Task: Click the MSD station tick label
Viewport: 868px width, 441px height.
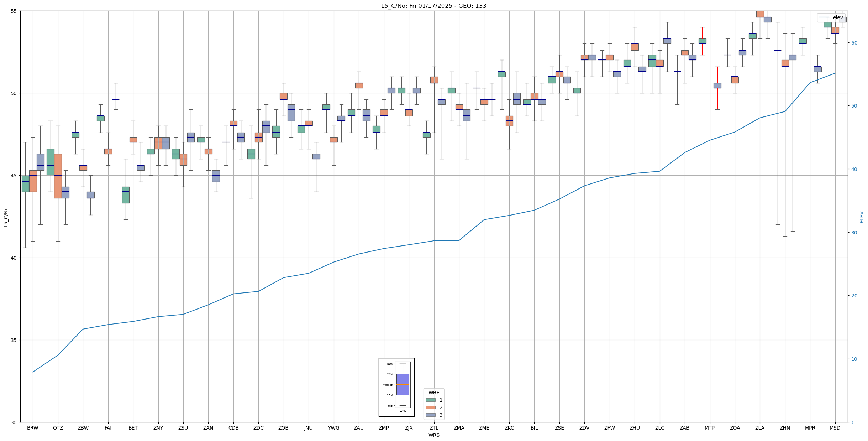Action: pyautogui.click(x=835, y=428)
